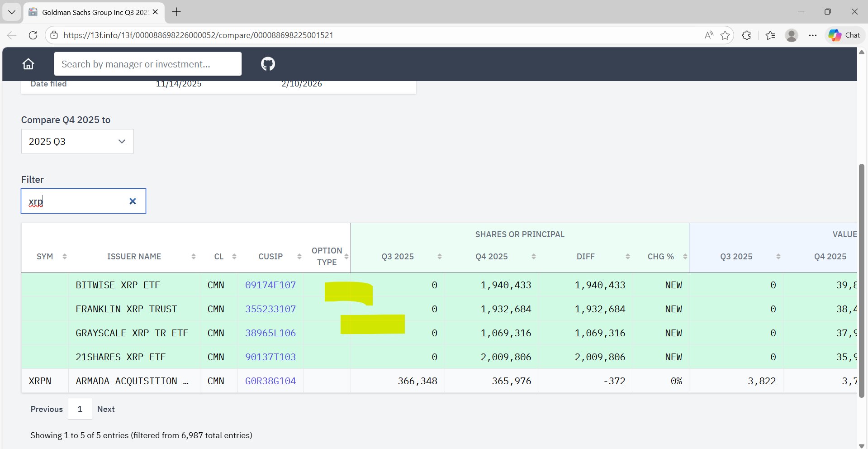Screen dimensions: 868x449
Task: Add this page to favorites via star icon
Action: point(725,35)
